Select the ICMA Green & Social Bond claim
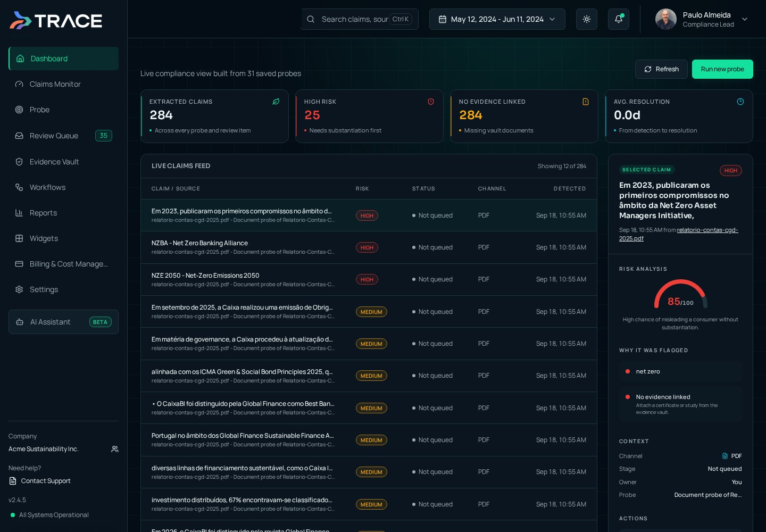 (369, 376)
